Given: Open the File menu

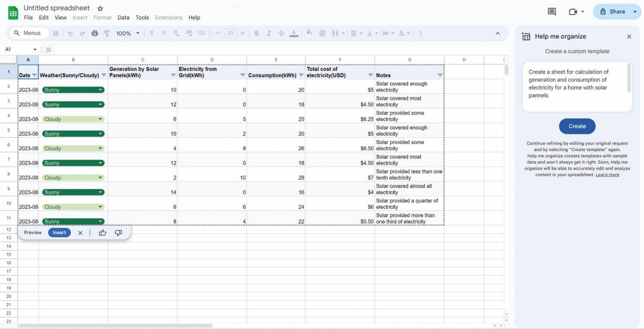Looking at the screenshot, I should 28,18.
